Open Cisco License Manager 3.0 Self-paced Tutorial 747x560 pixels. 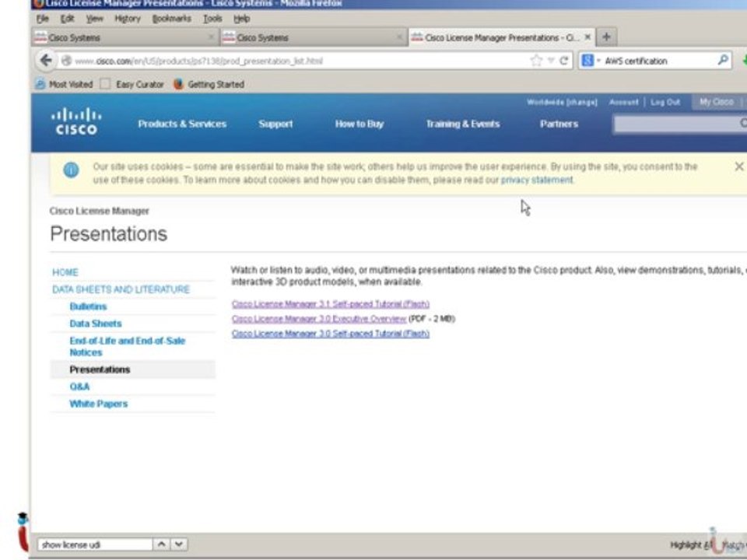tap(330, 334)
